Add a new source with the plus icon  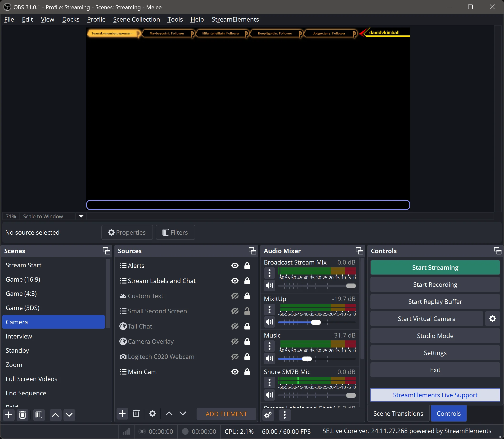click(122, 414)
